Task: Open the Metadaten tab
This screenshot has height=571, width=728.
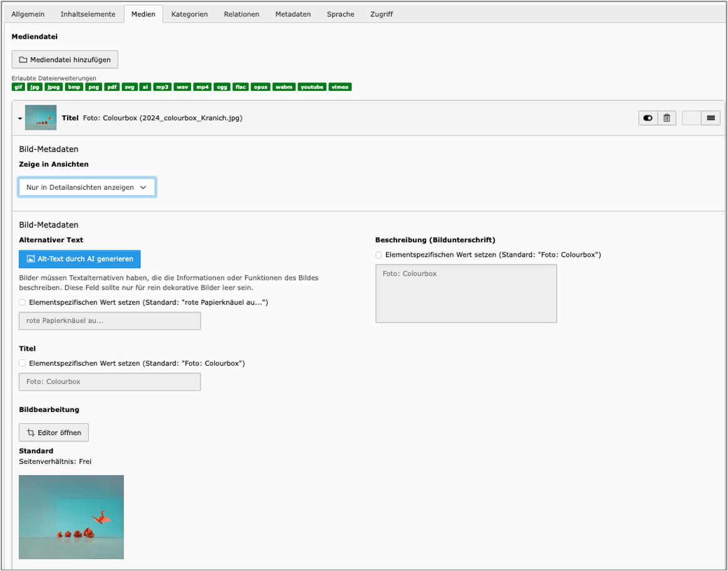Action: (293, 14)
